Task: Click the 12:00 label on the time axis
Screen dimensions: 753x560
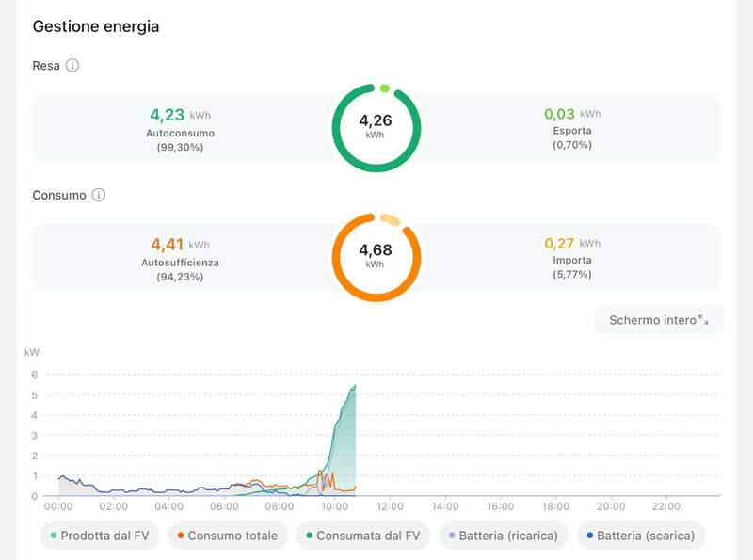Action: [x=391, y=506]
